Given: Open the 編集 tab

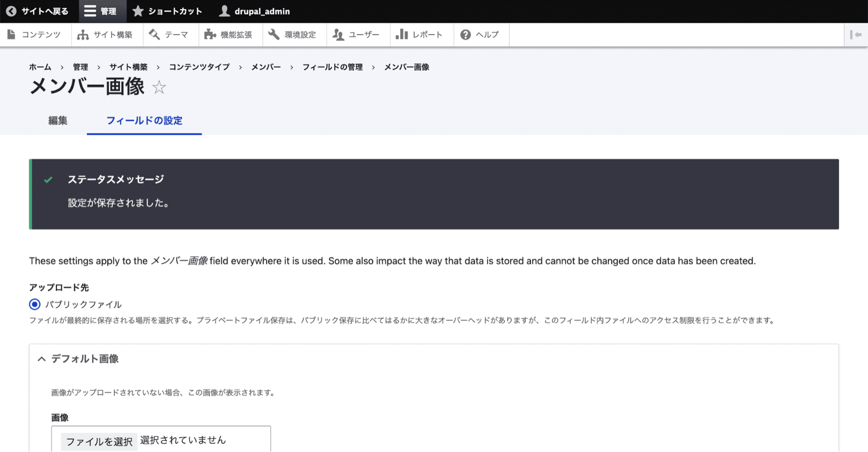Looking at the screenshot, I should point(58,120).
